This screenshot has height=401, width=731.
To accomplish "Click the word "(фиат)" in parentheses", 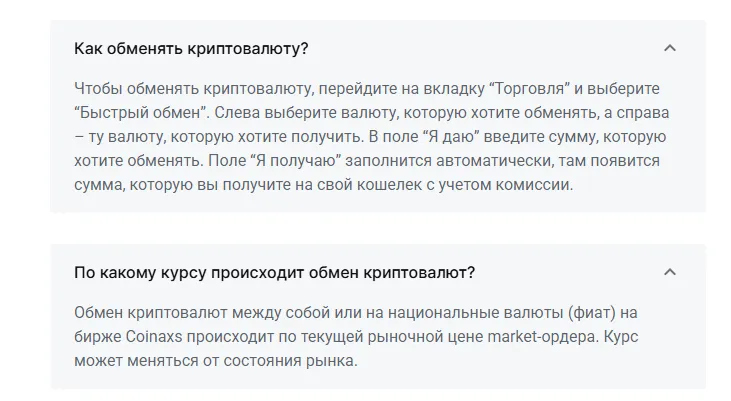I will click(x=592, y=312).
